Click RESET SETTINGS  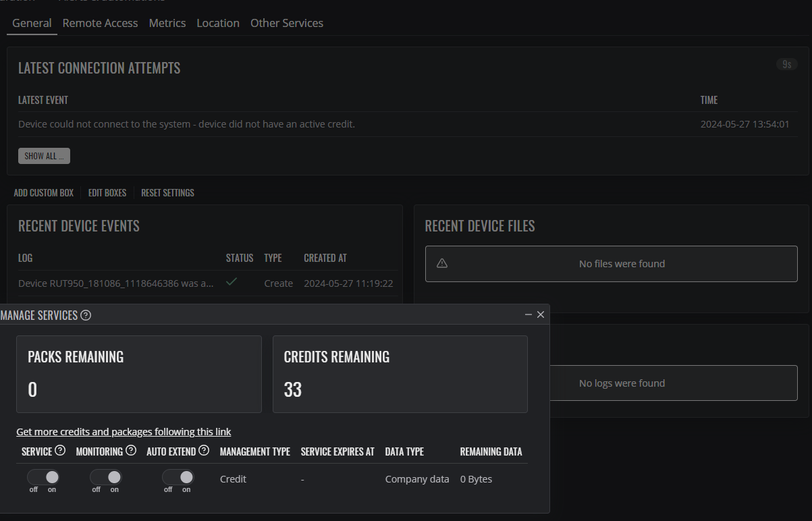point(167,193)
